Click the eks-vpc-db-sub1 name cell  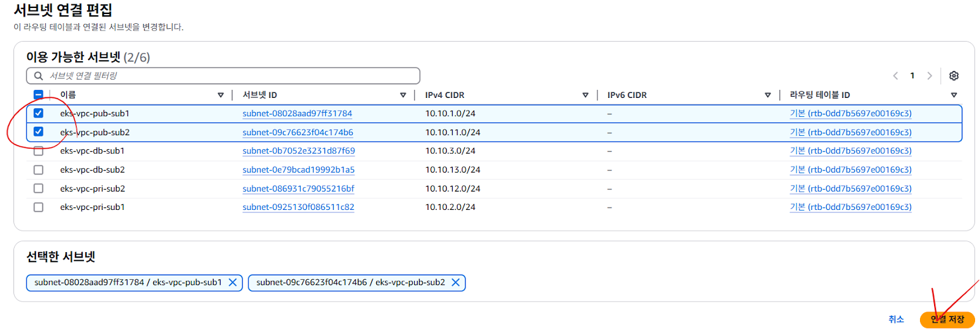tap(92, 151)
